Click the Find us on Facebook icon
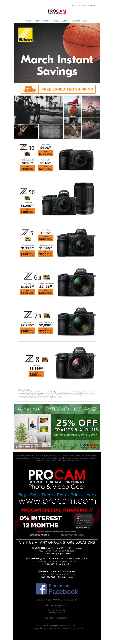This screenshot has width=114, height=644. click(57, 589)
